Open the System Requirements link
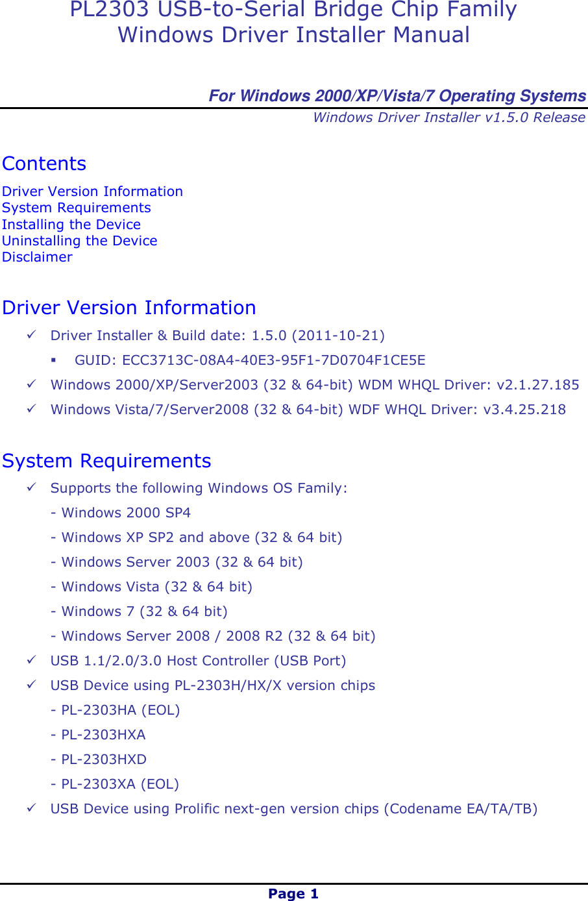588x901 pixels. (x=77, y=208)
